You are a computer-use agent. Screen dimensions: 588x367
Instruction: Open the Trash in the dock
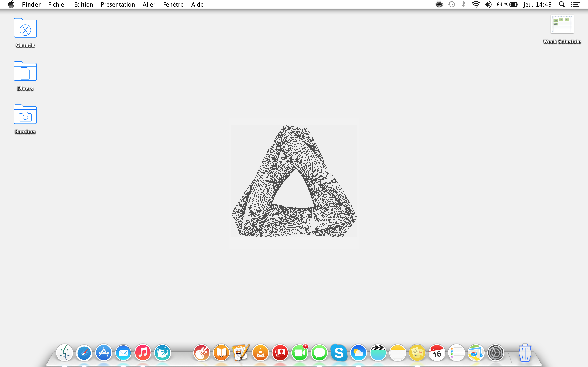coord(525,353)
